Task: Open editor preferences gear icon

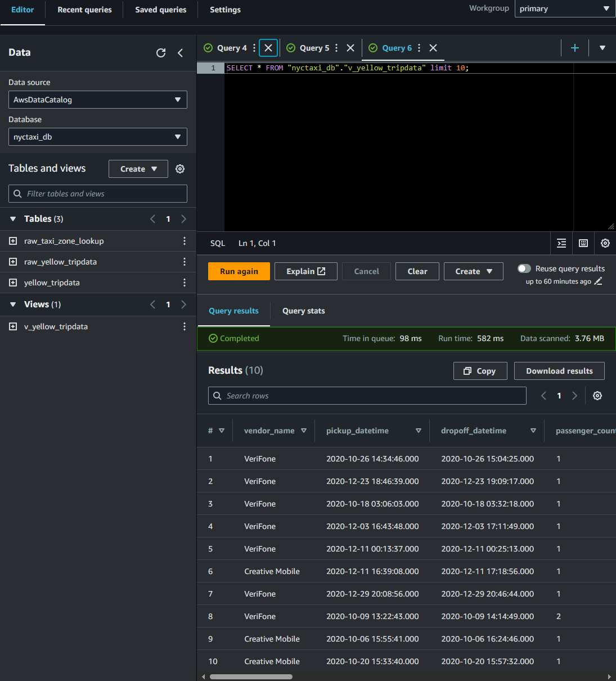Action: 605,243
